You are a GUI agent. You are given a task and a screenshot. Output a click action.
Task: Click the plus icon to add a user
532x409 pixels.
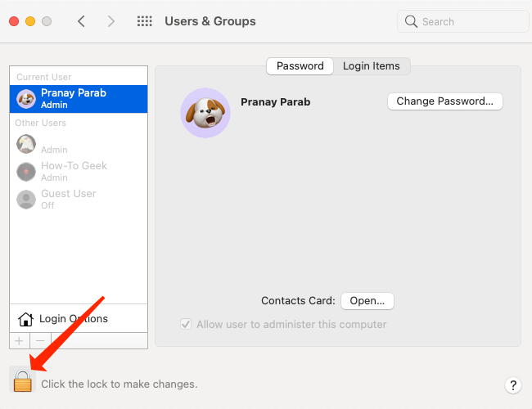click(20, 341)
